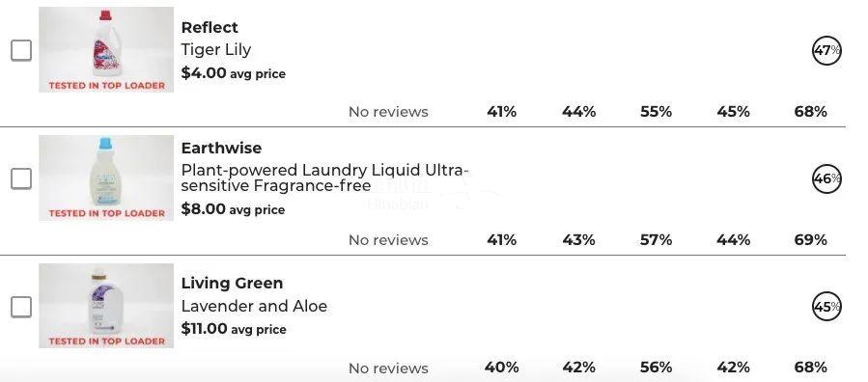Viewport: 868px width, 382px height.
Task: Open the Earthwise bottle product thumbnail
Action: (106, 178)
